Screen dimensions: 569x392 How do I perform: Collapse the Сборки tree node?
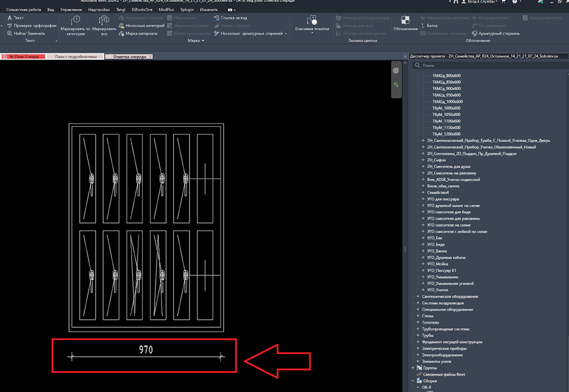click(x=413, y=381)
